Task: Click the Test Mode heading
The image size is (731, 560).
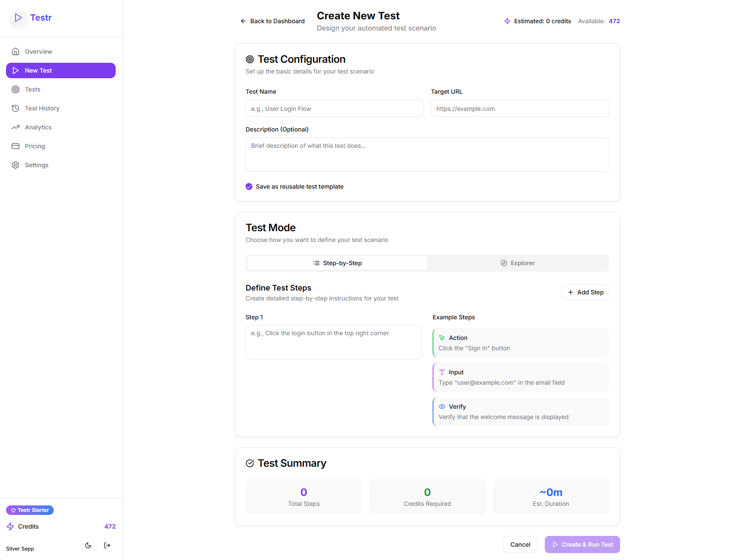Action: [x=270, y=228]
